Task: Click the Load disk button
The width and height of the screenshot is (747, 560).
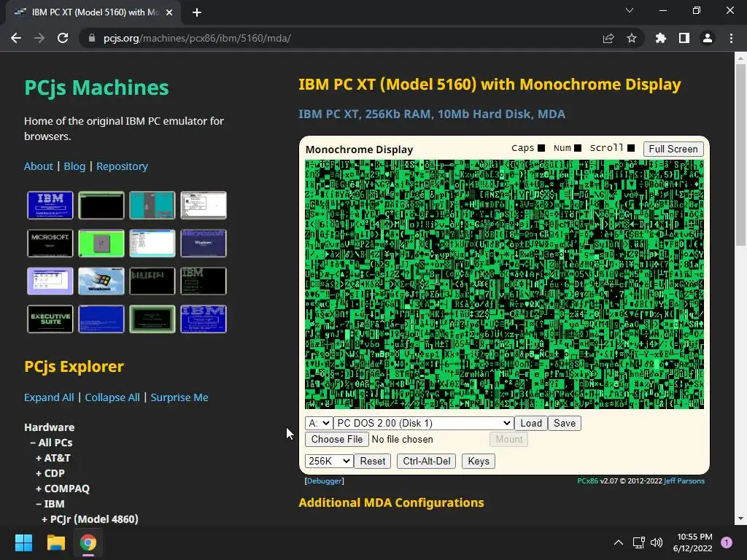Action: [x=531, y=424]
